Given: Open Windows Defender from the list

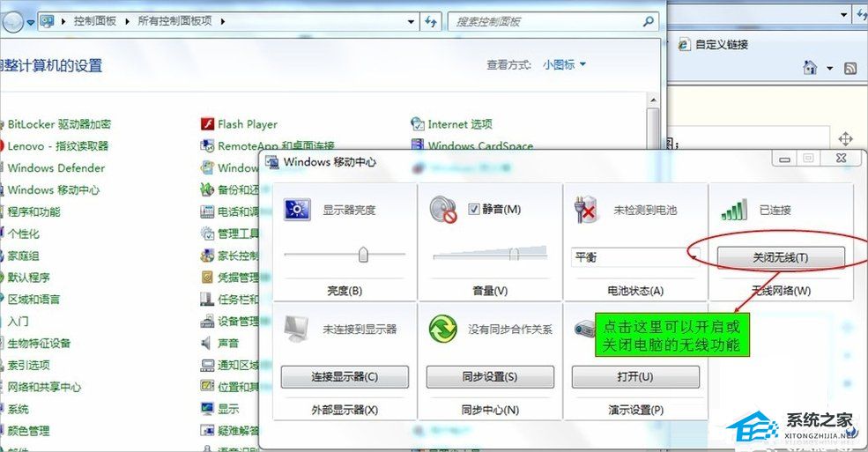Looking at the screenshot, I should click(56, 167).
